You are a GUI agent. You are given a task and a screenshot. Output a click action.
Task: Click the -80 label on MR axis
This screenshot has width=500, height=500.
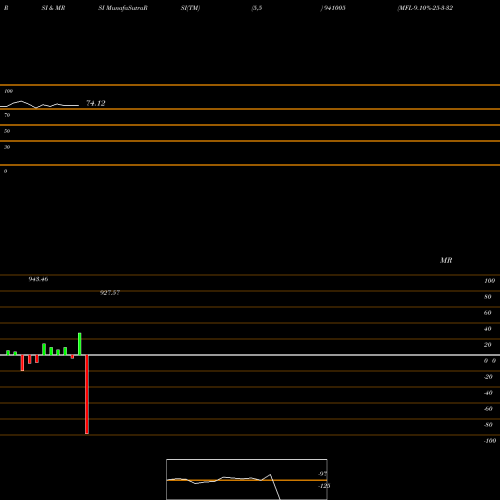(488, 425)
